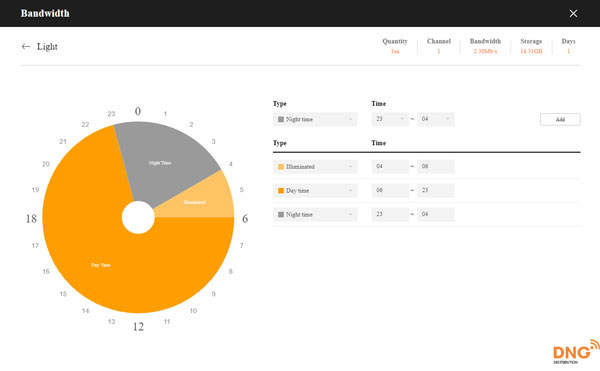Open the bottom Night time row dropdown
This screenshot has height=371, width=600.
(315, 215)
